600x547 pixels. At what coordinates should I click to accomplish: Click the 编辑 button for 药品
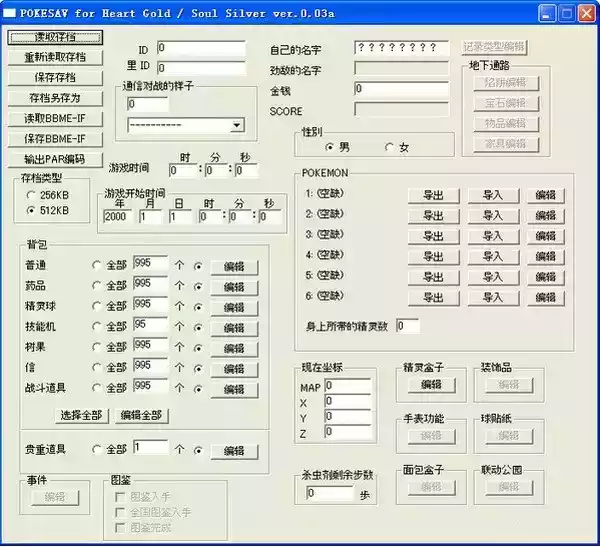234,287
